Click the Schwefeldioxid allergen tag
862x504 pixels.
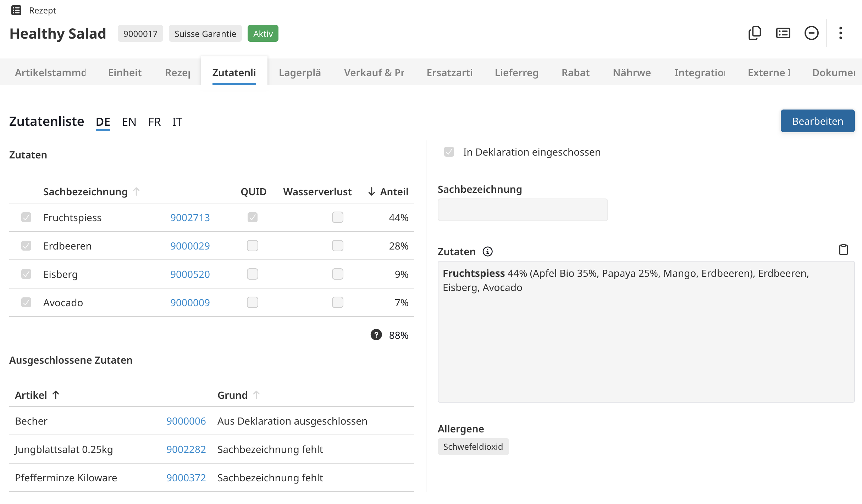pyautogui.click(x=473, y=447)
